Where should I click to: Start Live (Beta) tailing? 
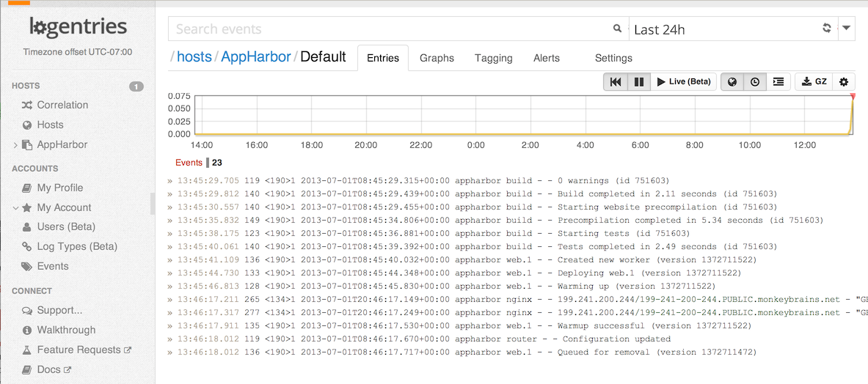(x=684, y=82)
